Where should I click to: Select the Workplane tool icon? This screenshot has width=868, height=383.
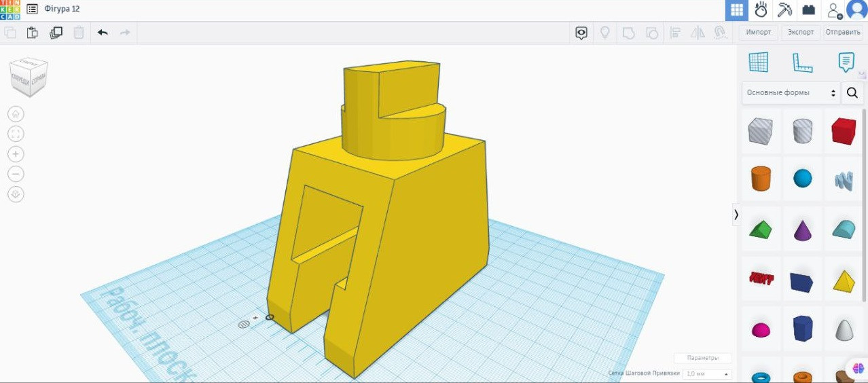pos(759,62)
